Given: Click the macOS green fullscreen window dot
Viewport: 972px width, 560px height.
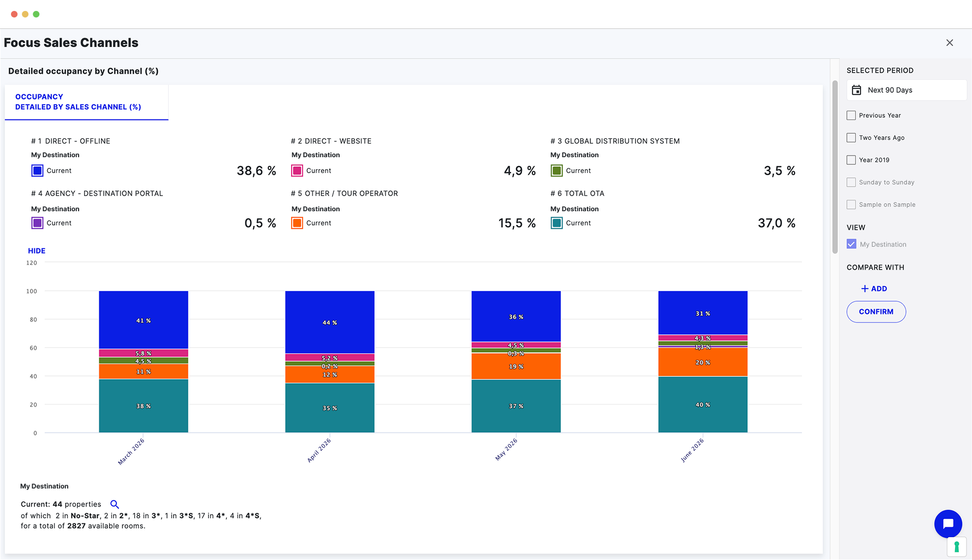Looking at the screenshot, I should coord(36,14).
